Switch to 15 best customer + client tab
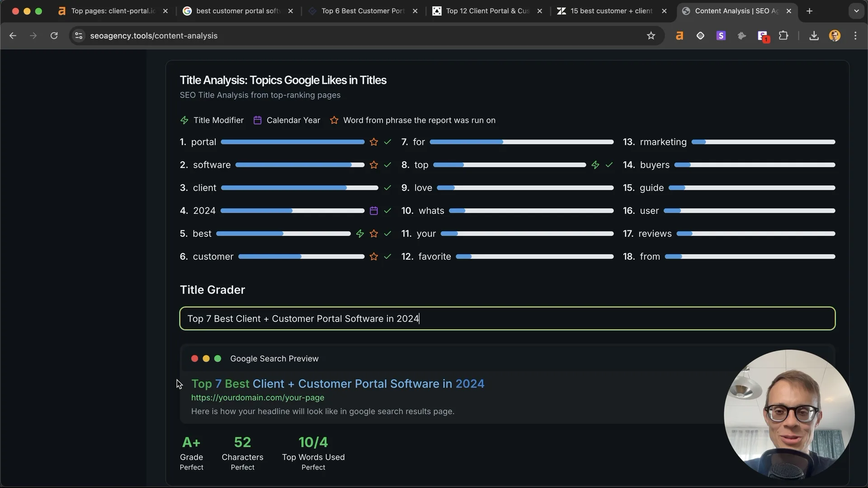The width and height of the screenshot is (868, 488). [x=611, y=11]
